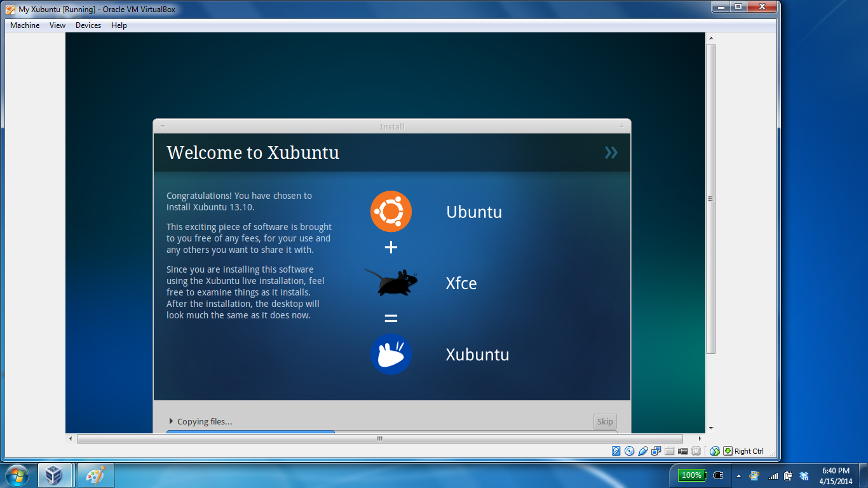Click the Windows flag update tray icon
This screenshot has height=488, width=868.
[754, 475]
